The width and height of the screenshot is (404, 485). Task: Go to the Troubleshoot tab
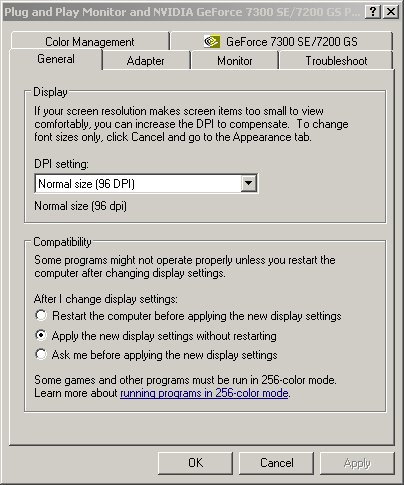[x=336, y=61]
